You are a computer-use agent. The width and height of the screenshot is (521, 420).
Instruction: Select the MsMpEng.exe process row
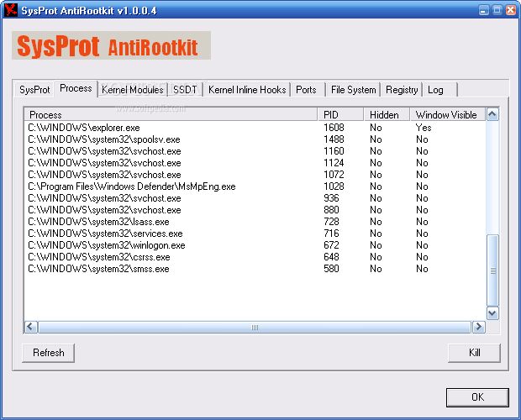(255, 186)
